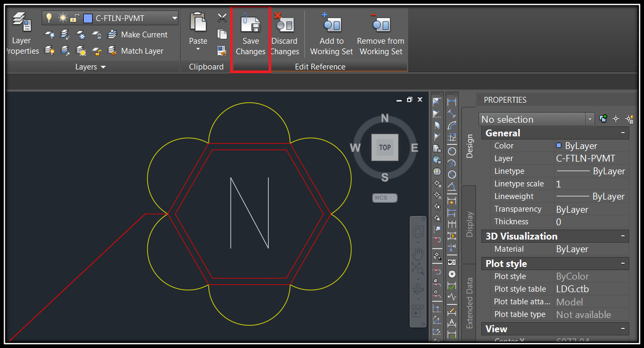
Task: Toggle PICKADD value icon in Properties
Action: coord(603,119)
